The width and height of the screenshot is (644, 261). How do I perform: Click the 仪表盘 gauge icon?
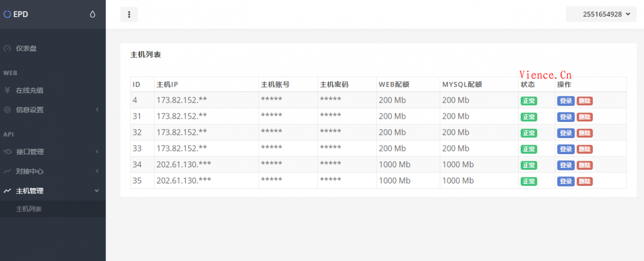click(7, 49)
